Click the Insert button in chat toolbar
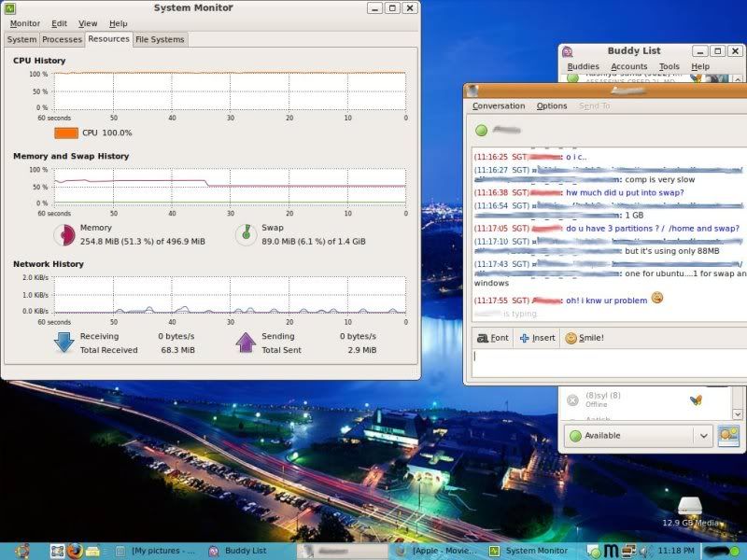 tap(538, 338)
